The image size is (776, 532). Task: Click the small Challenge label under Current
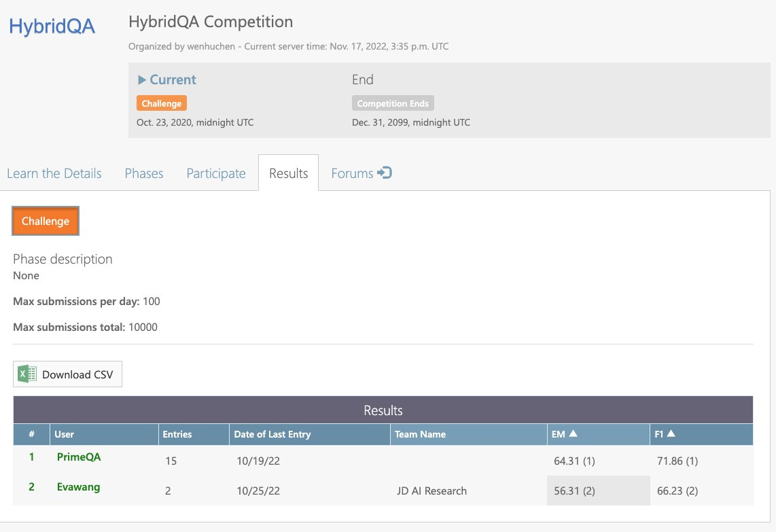[x=162, y=103]
